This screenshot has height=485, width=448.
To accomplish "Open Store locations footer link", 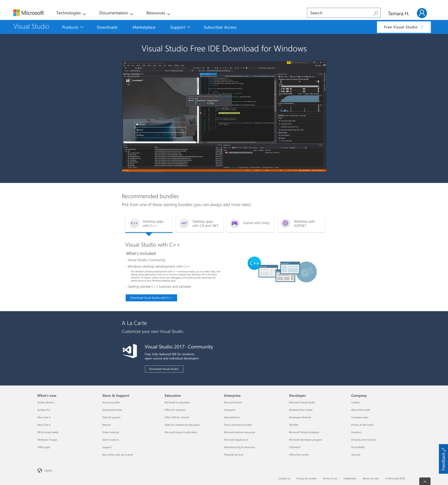I will [111, 440].
